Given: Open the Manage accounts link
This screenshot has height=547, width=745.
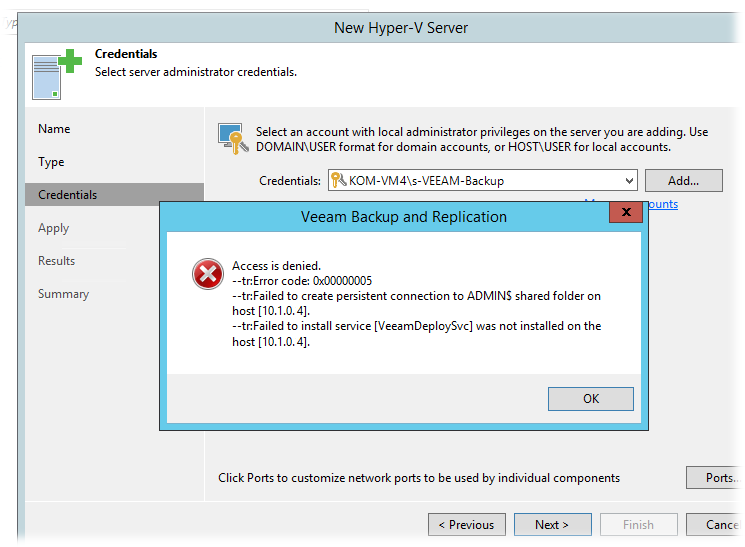Looking at the screenshot, I should click(x=662, y=204).
